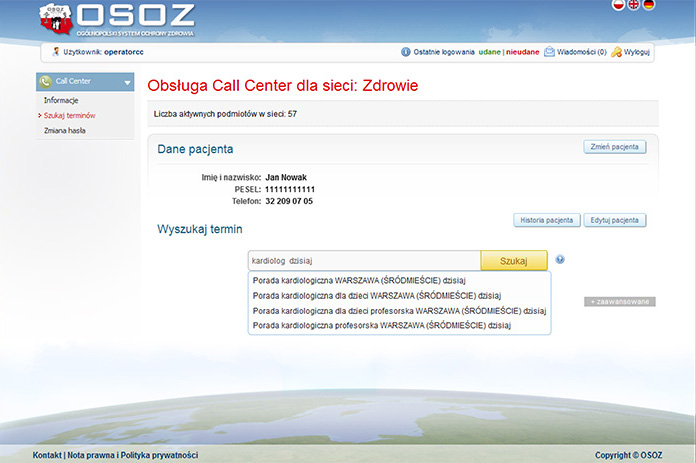
Task: Click the user avatar icon beside Użytkownik
Action: pyautogui.click(x=56, y=51)
